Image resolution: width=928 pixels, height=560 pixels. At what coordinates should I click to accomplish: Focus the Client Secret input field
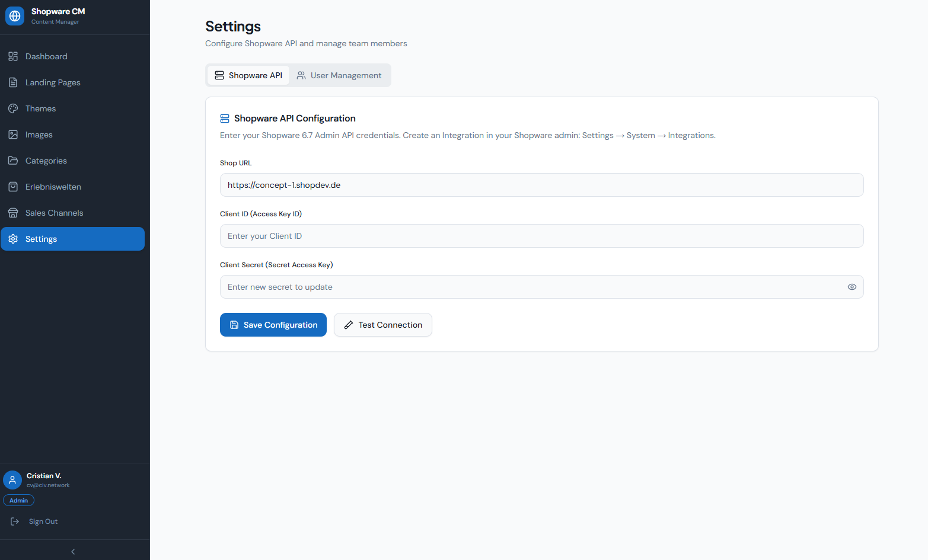pyautogui.click(x=541, y=287)
